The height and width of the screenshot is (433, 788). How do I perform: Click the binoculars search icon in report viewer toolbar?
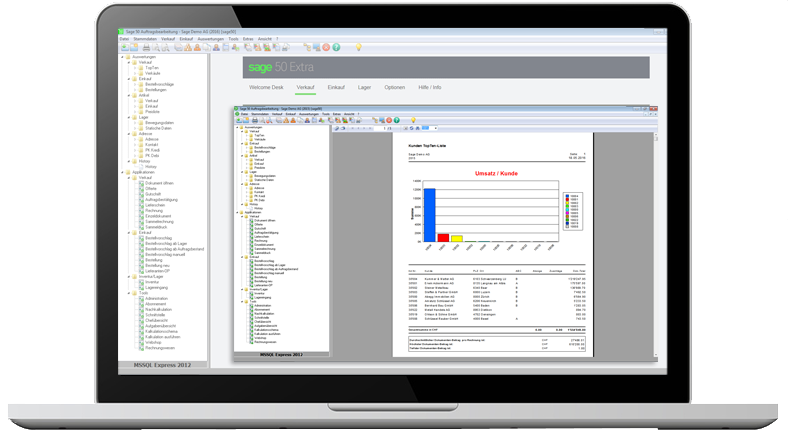(417, 128)
